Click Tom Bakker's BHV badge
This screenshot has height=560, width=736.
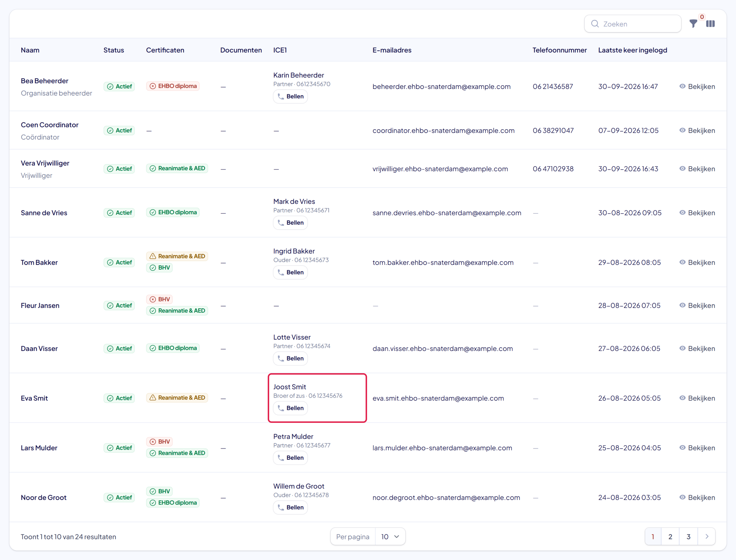159,268
